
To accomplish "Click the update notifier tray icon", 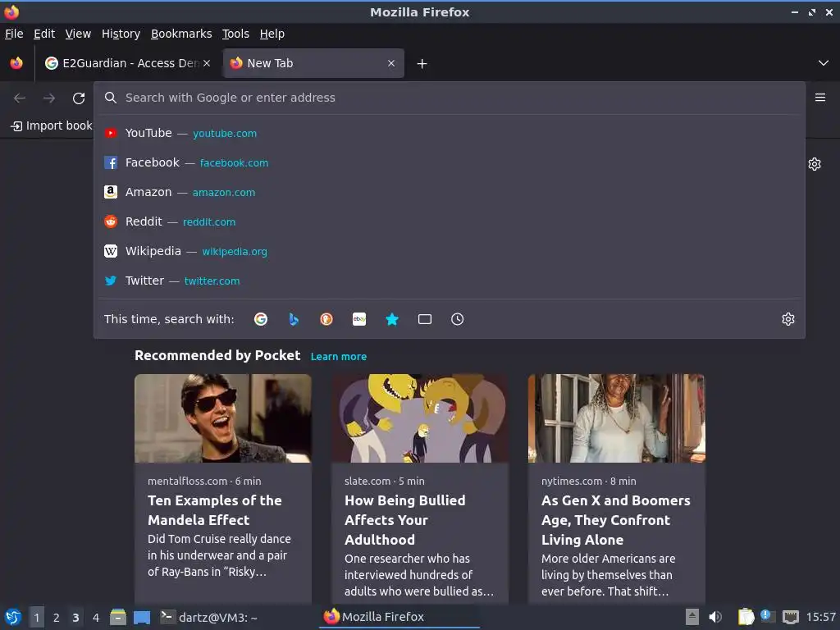I will point(768,616).
